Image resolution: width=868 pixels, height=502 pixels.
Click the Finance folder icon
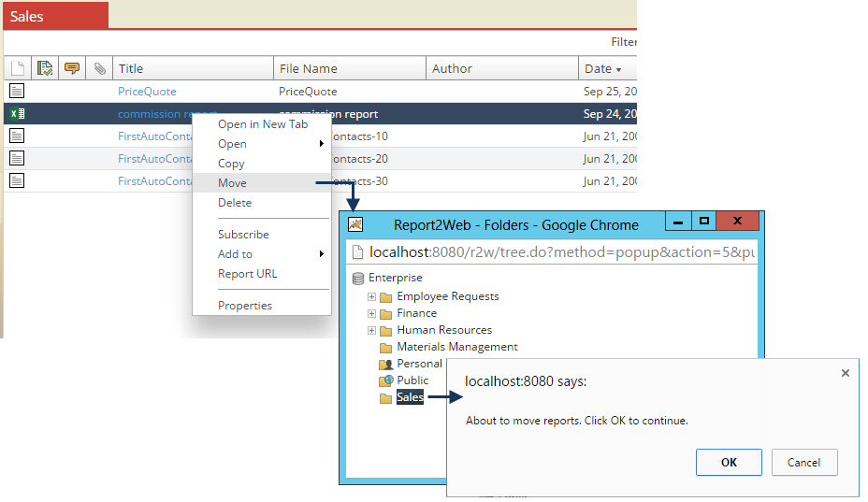[386, 314]
